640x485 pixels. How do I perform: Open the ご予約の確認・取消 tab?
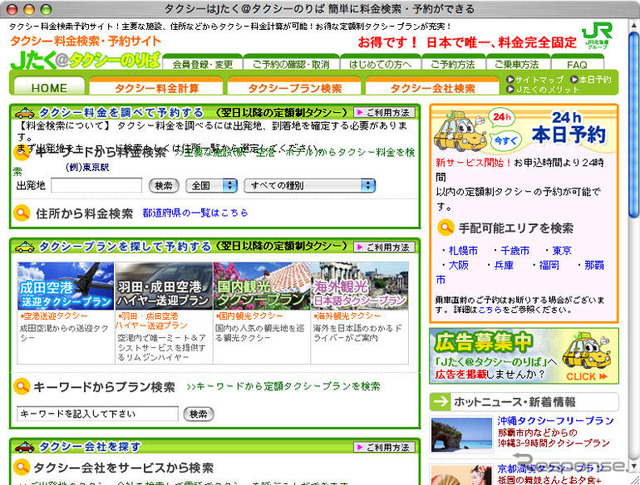[x=291, y=63]
